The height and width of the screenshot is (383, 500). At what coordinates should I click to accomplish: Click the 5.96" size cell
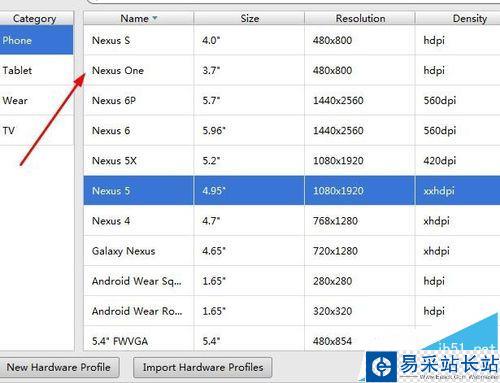[x=249, y=130]
